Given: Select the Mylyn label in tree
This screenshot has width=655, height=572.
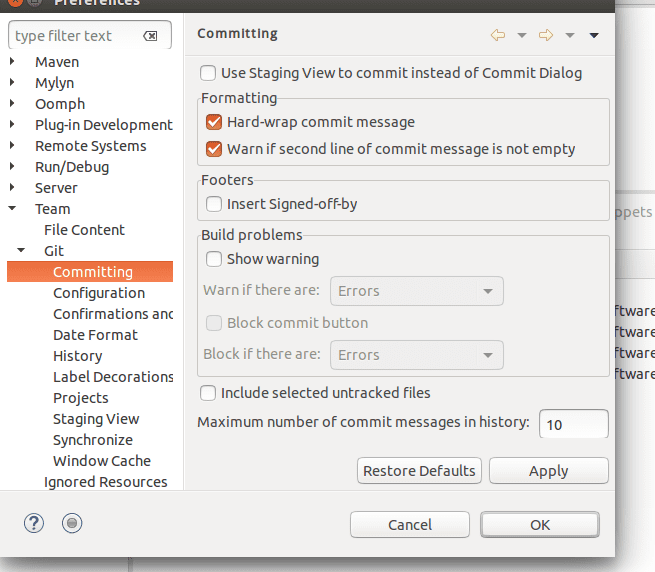Looking at the screenshot, I should [54, 83].
